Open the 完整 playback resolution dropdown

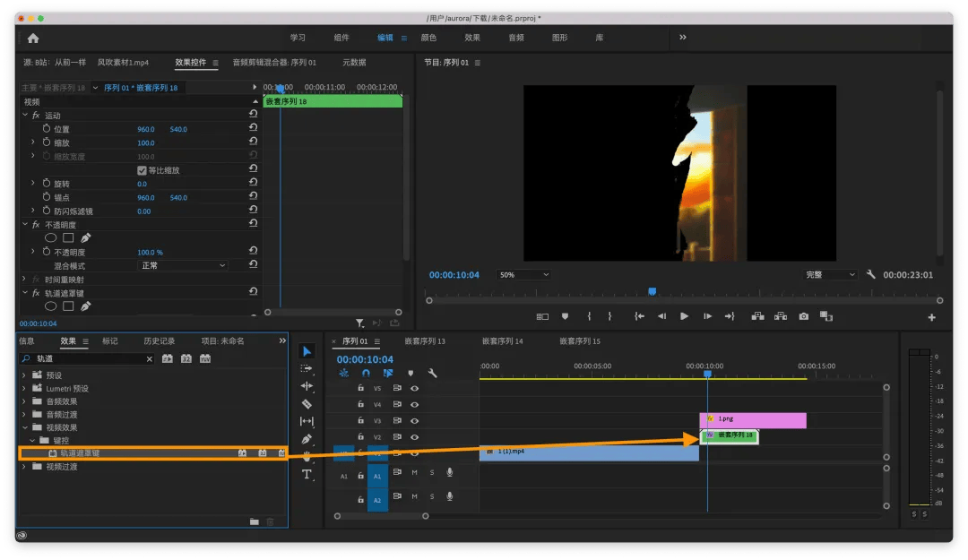pos(830,275)
